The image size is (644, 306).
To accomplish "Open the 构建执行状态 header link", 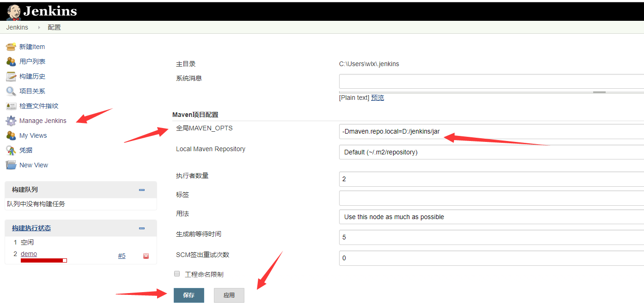I will point(31,228).
